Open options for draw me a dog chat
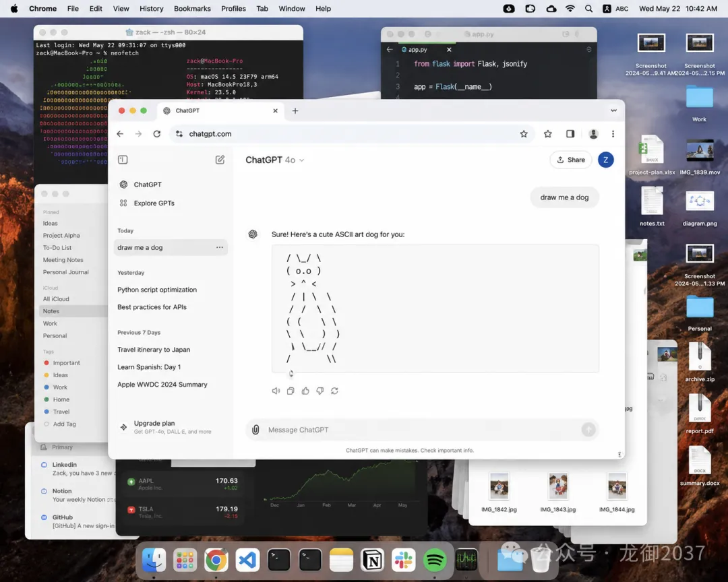 click(x=219, y=248)
